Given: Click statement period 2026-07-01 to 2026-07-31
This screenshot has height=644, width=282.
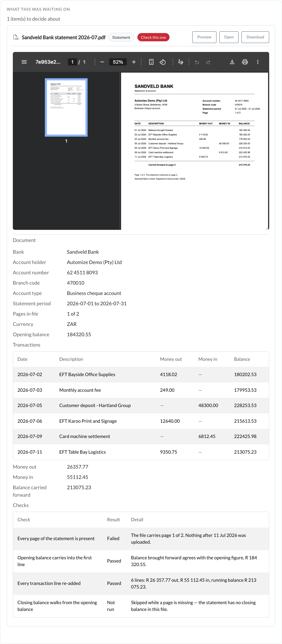Looking at the screenshot, I should [97, 303].
